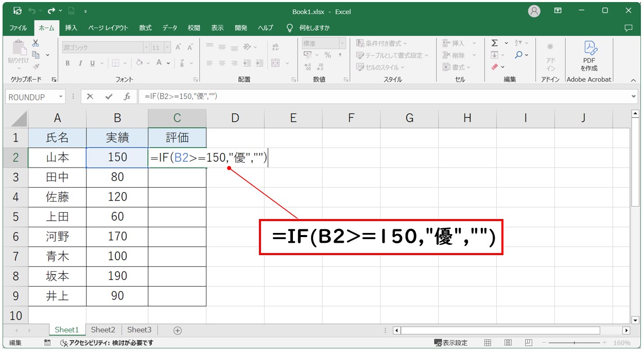Click the Clear eraser icon
The width and height of the screenshot is (644, 352).
pos(495,67)
